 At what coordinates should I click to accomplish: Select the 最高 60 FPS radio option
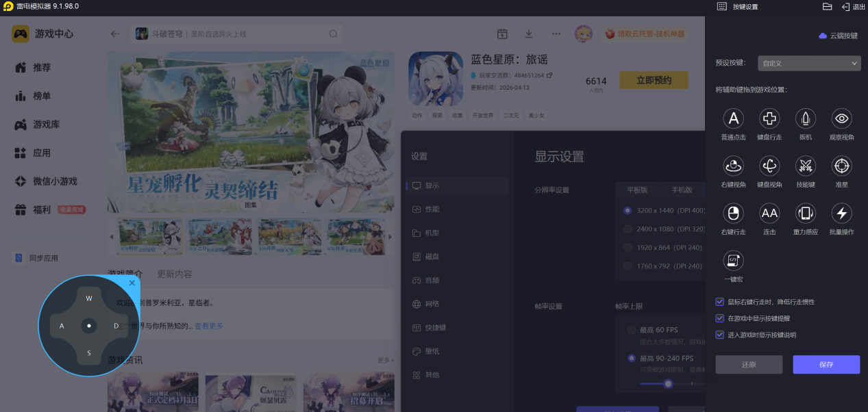pos(632,330)
